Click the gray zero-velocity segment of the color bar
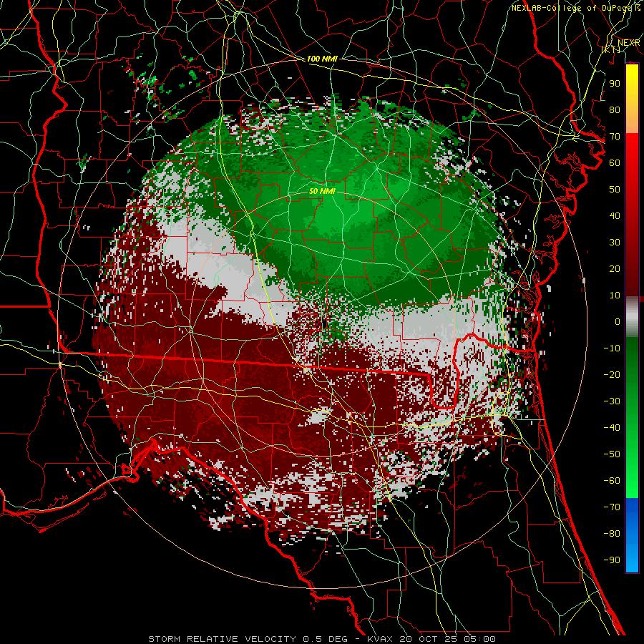Image resolution: width=644 pixels, height=644 pixels. coord(632,317)
